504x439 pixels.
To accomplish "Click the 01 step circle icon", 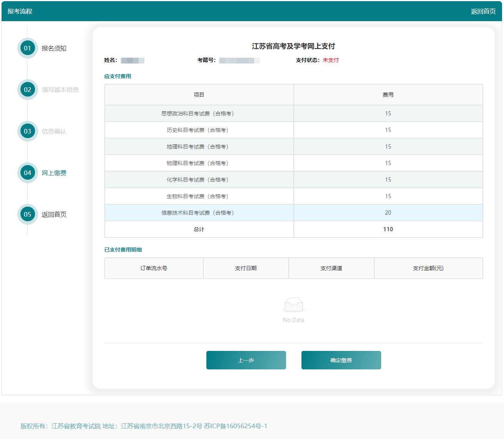I will pos(27,48).
